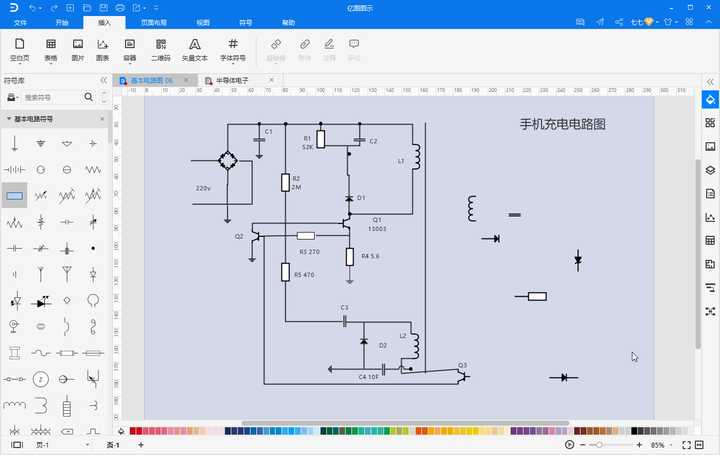
Task: Click the symbol search magnifier icon
Action: pyautogui.click(x=89, y=97)
